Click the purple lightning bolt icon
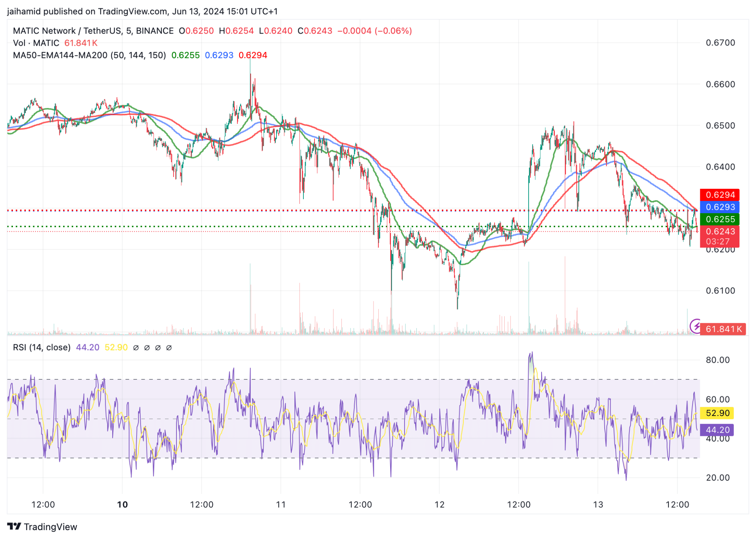The height and width of the screenshot is (539, 756). (x=696, y=326)
